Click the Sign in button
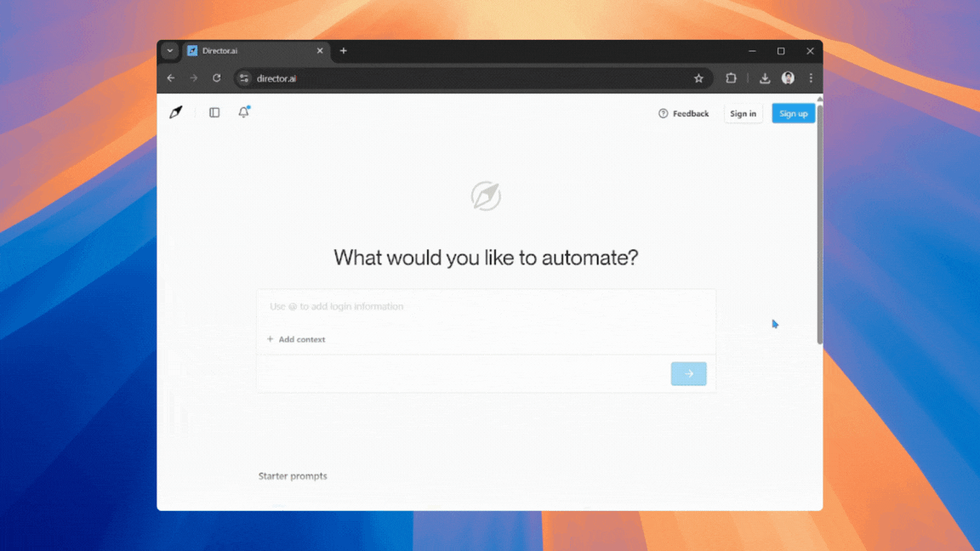This screenshot has height=551, width=980. pyautogui.click(x=743, y=112)
